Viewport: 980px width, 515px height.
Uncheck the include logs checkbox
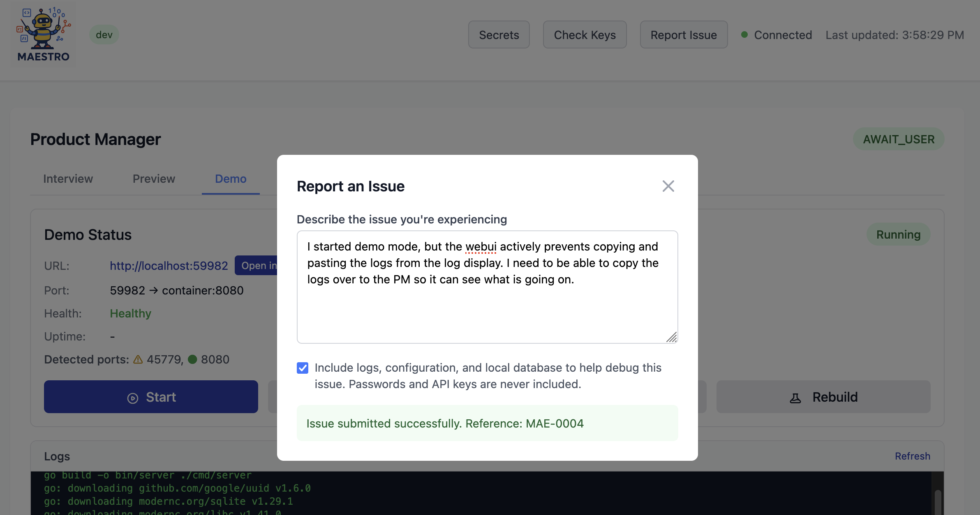tap(303, 368)
